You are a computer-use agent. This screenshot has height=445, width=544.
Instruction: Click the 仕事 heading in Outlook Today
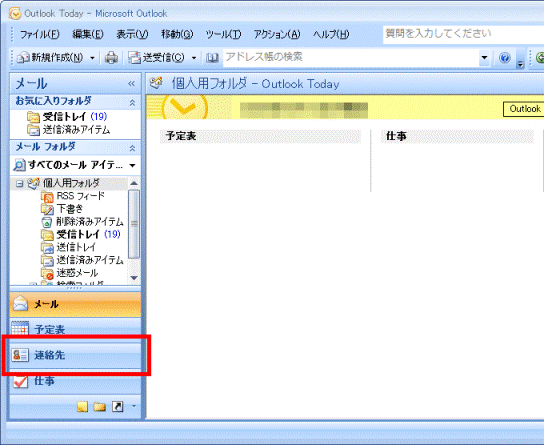tap(396, 136)
